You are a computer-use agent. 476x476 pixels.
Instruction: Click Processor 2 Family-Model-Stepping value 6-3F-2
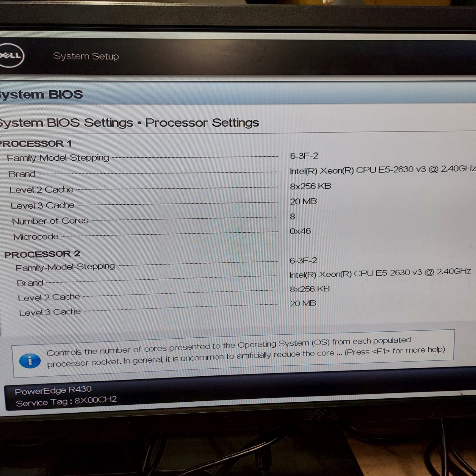pyautogui.click(x=303, y=261)
